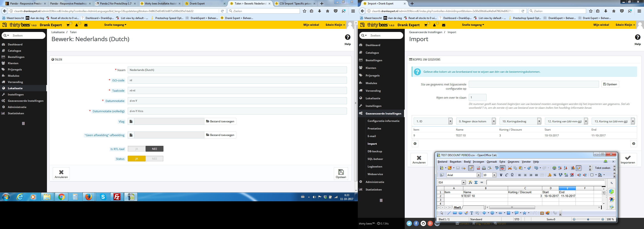Open the Arial font name dropdown

(479, 175)
